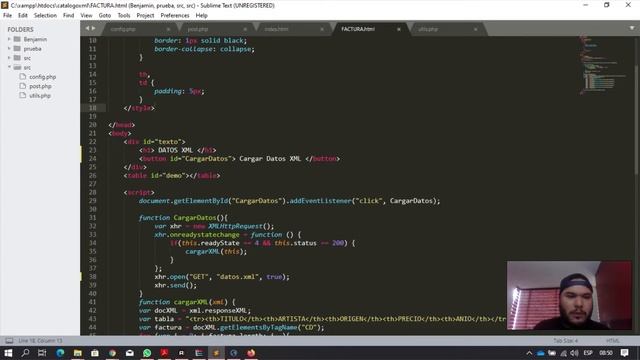Open utils.php from the sidebar
Viewport: 640px width, 360px height.
click(x=40, y=96)
